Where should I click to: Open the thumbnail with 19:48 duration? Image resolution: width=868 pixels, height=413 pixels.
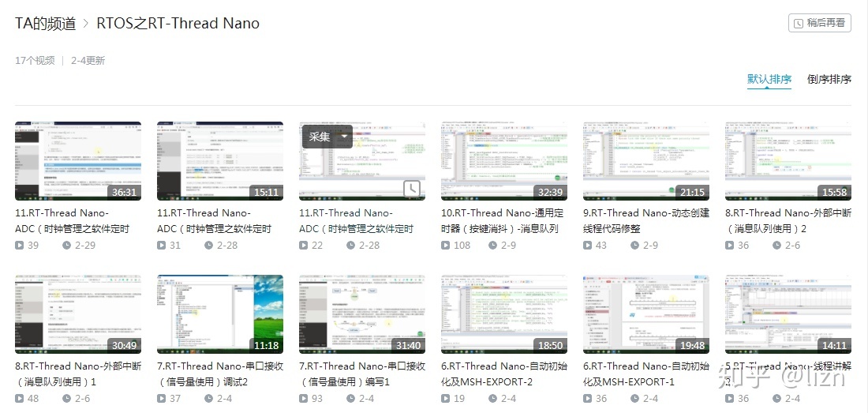(x=645, y=314)
